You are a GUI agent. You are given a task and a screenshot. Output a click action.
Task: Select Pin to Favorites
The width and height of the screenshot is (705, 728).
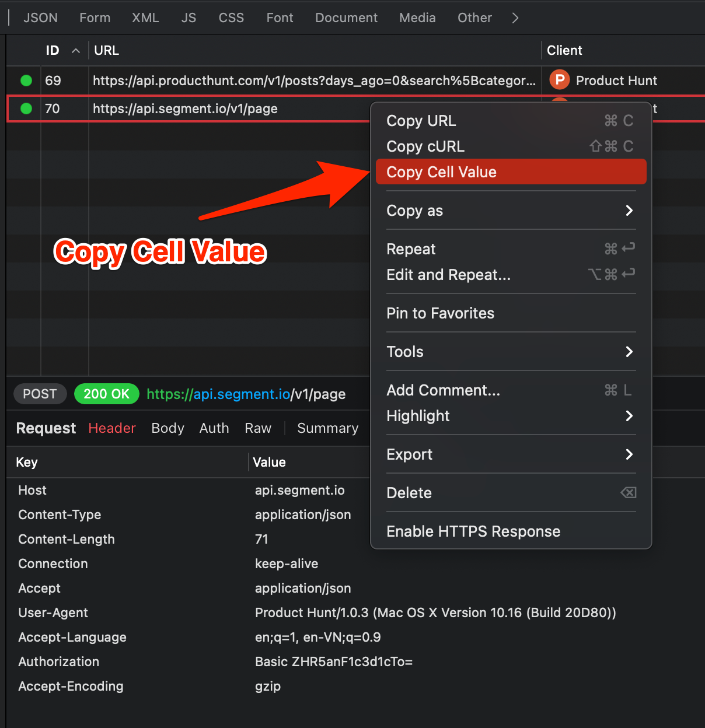coord(511,313)
